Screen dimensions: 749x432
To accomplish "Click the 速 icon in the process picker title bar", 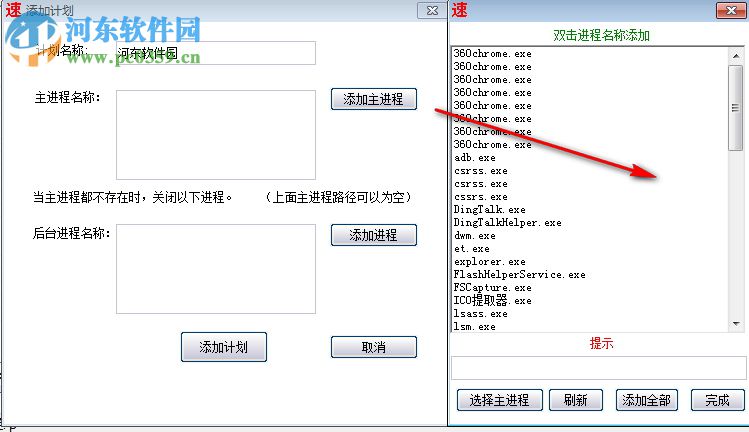I will [459, 10].
